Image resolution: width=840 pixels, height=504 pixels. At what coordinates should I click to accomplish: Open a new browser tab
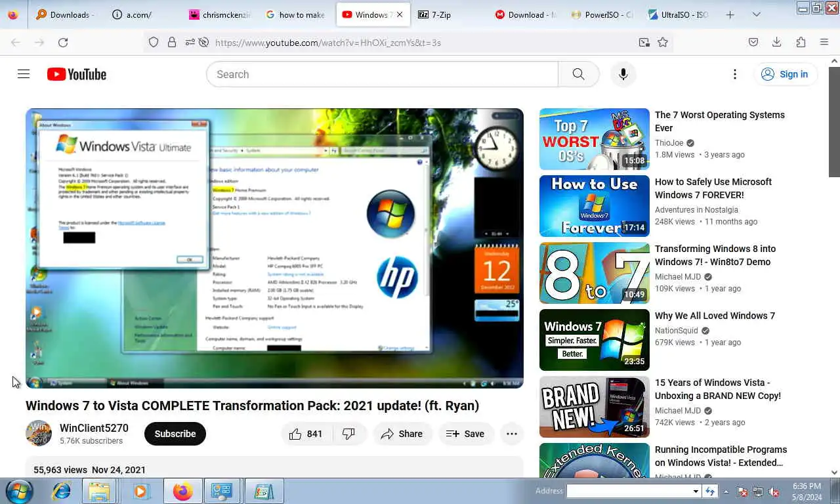click(x=730, y=14)
